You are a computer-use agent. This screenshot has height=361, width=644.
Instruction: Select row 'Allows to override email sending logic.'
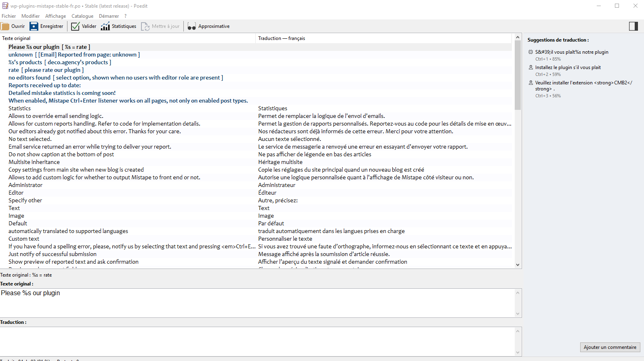point(257,116)
